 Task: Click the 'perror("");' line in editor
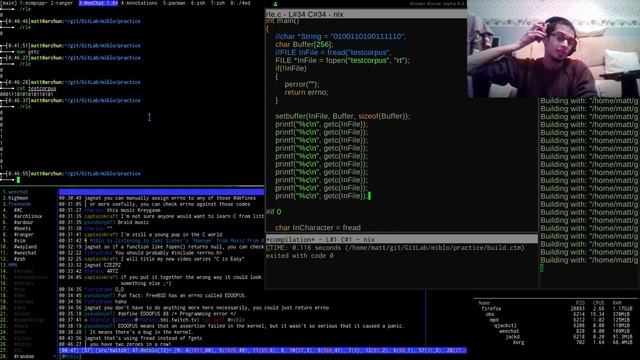point(302,84)
